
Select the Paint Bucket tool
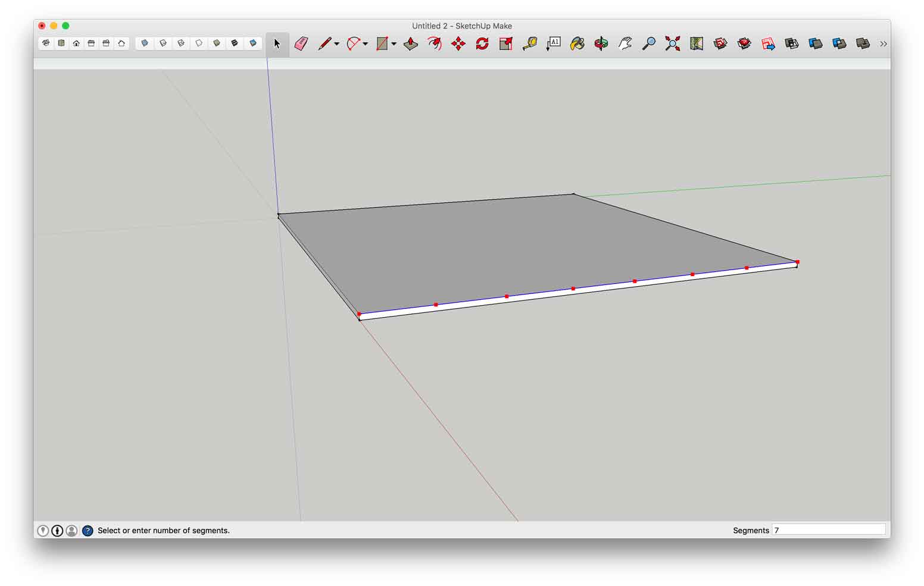577,43
